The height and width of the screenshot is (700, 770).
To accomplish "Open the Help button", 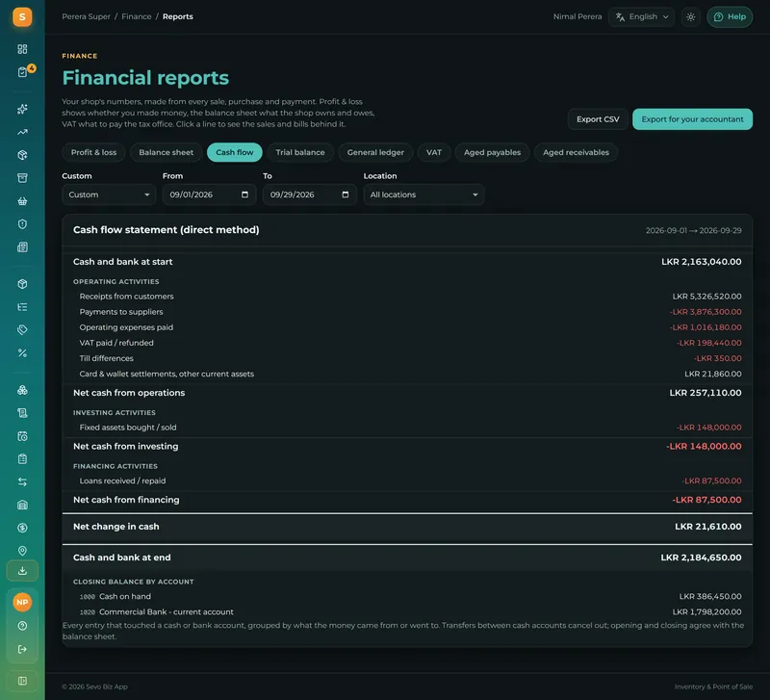I will pyautogui.click(x=730, y=17).
